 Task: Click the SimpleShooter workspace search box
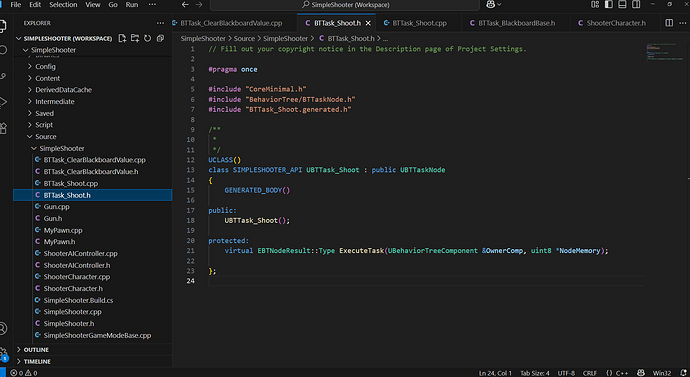point(345,5)
